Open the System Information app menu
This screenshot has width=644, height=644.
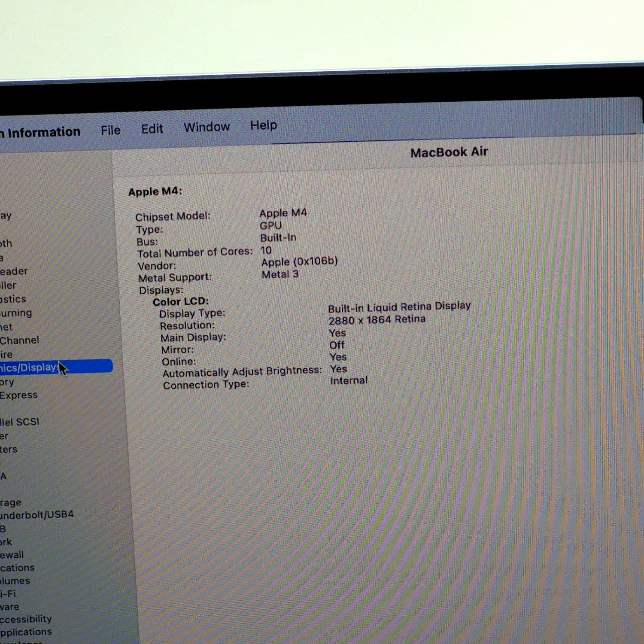tap(40, 132)
